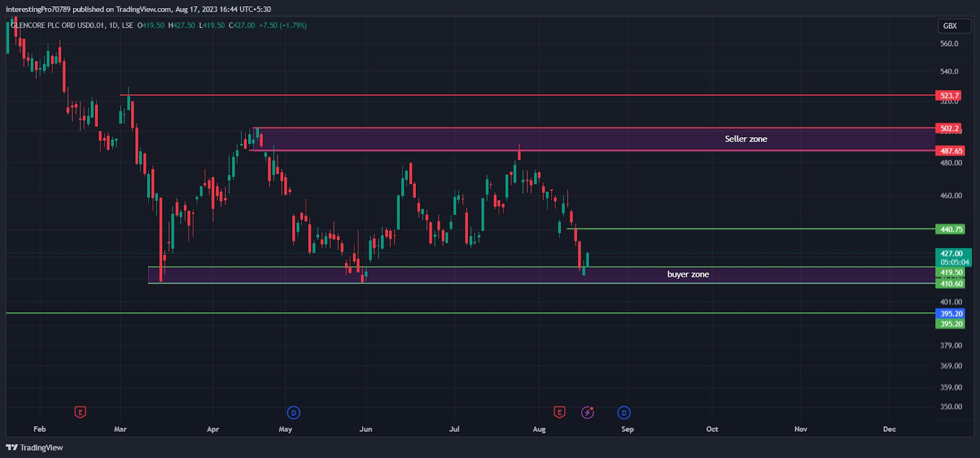Screen dimensions: 980x458
Task: Click the 560.0 price axis value
Action: coord(949,43)
